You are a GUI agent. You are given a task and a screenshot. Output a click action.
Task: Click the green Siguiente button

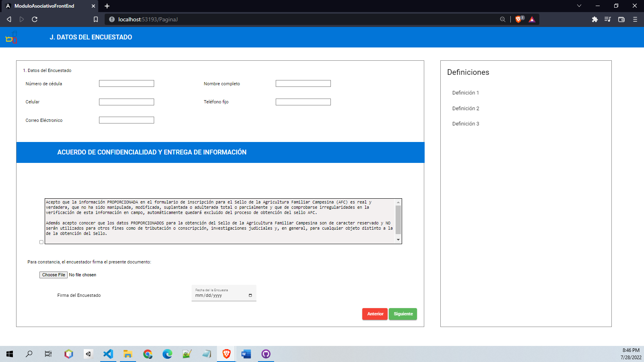(x=403, y=314)
